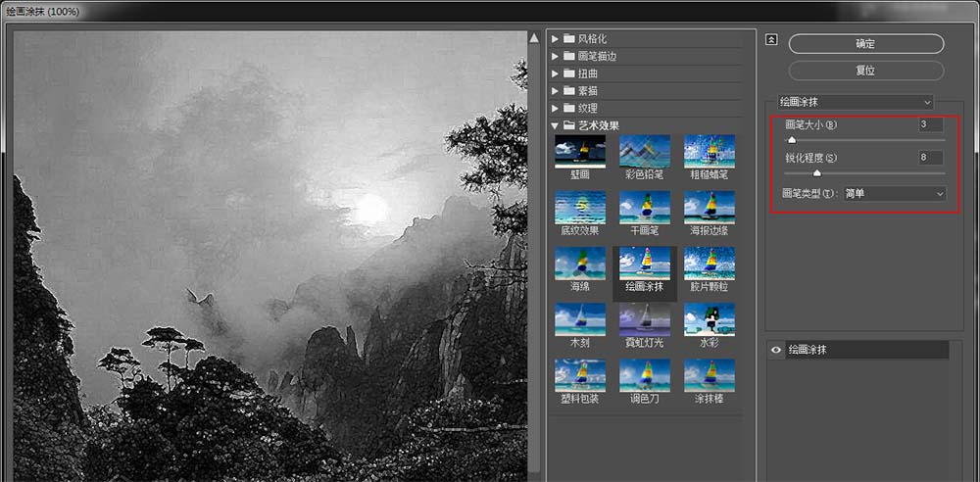Viewport: 980px width, 482px height.
Task: Select the 海绵 filter thumbnail
Action: coord(580,264)
